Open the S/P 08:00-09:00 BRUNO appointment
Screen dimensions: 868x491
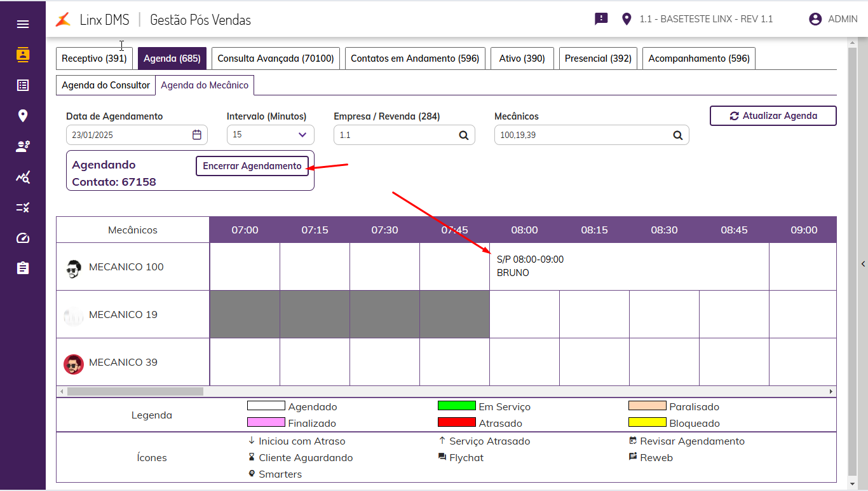pos(629,266)
